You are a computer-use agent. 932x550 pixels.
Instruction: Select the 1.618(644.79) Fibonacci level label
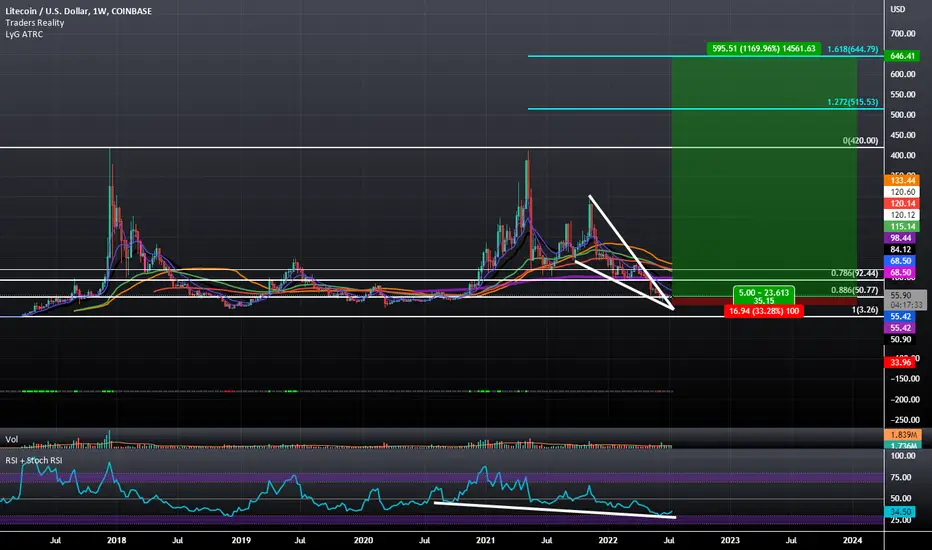point(852,49)
